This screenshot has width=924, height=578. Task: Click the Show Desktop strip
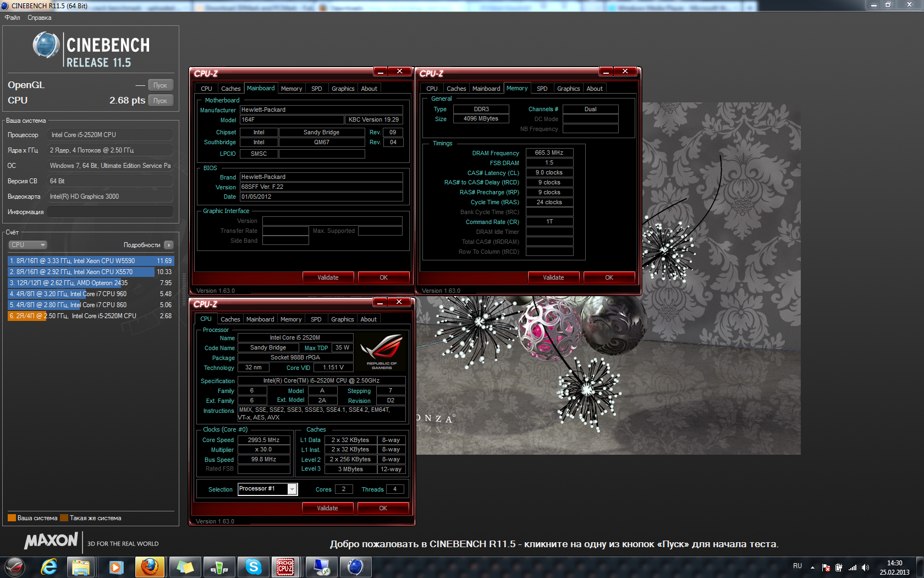(x=920, y=567)
